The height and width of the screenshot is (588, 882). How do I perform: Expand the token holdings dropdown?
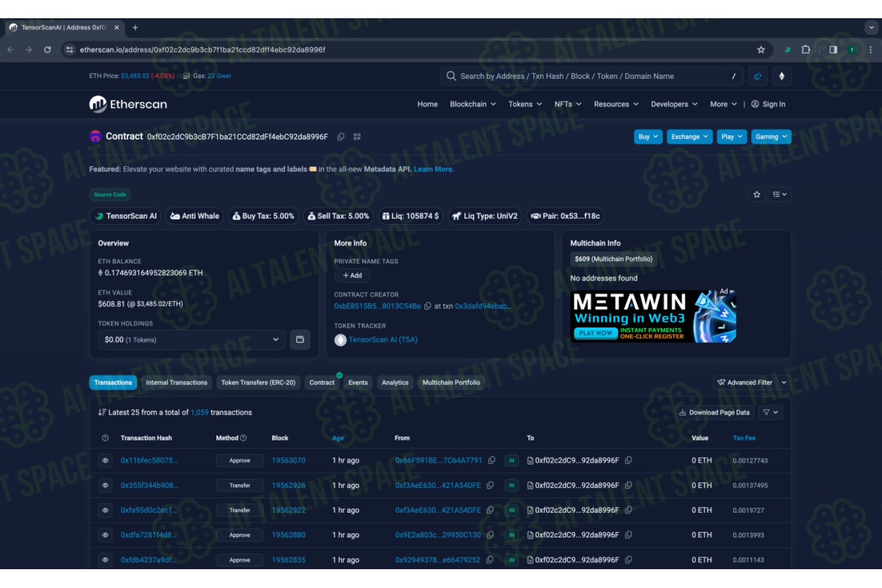[x=191, y=340]
